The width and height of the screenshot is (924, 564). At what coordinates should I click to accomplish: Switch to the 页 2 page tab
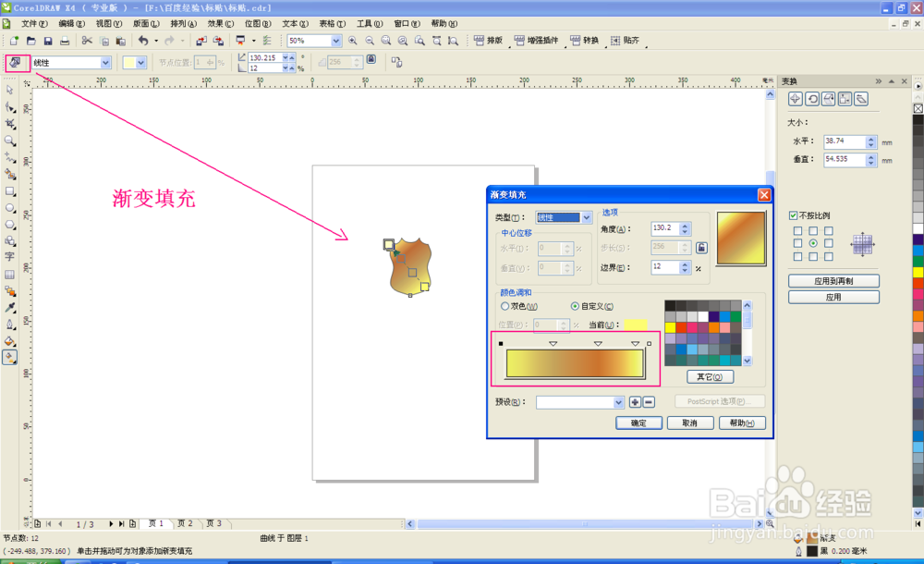coord(184,523)
